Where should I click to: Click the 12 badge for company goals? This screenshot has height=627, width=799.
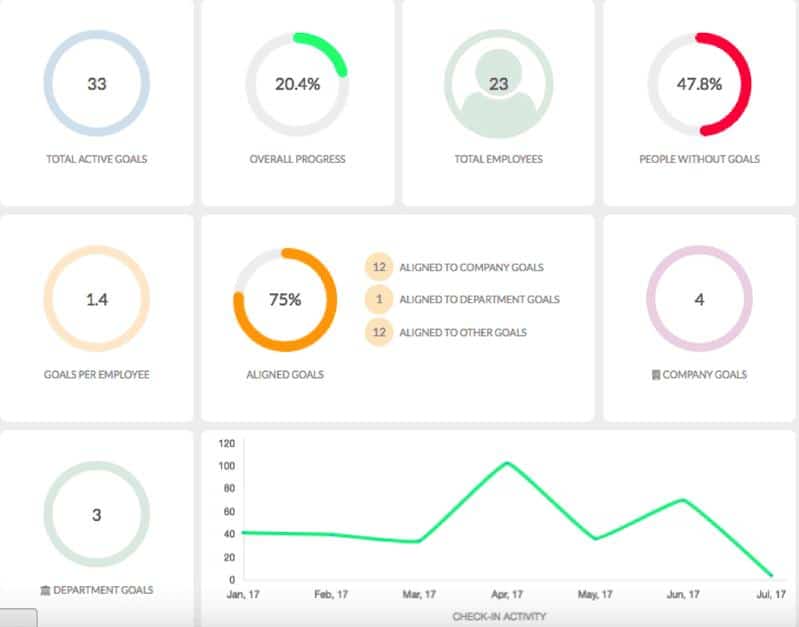(x=379, y=267)
